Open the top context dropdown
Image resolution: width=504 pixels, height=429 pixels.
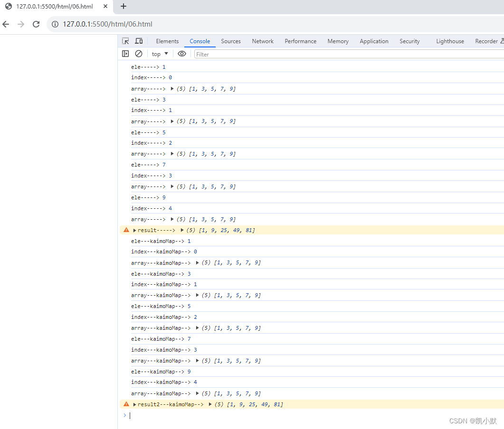(x=160, y=54)
